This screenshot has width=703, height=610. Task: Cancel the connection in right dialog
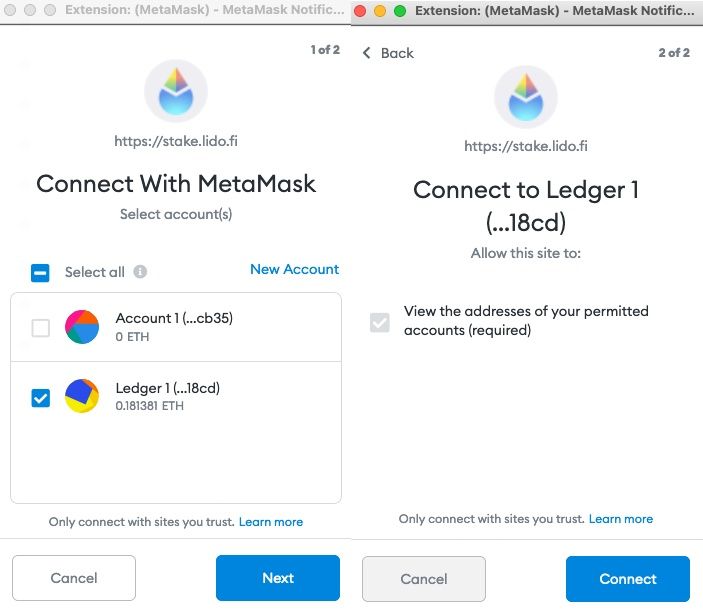point(424,579)
